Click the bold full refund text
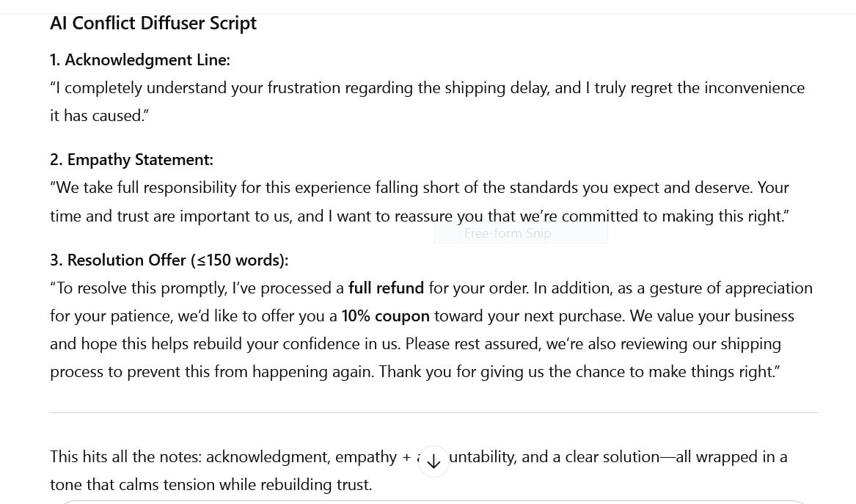The width and height of the screenshot is (856, 504). pyautogui.click(x=386, y=288)
